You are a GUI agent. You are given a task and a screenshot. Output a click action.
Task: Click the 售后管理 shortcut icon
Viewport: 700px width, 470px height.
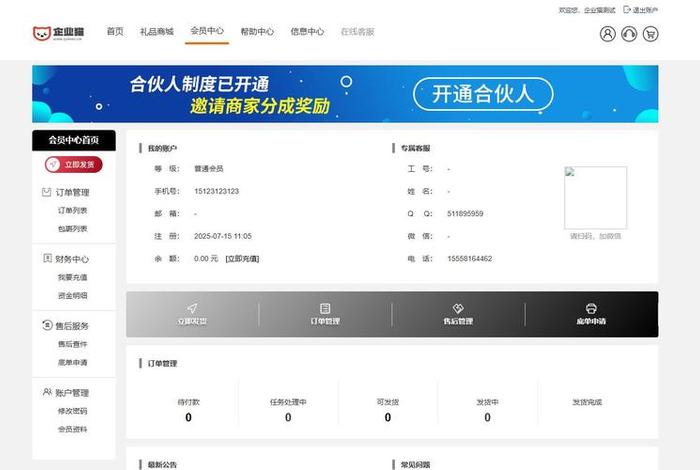tap(458, 308)
